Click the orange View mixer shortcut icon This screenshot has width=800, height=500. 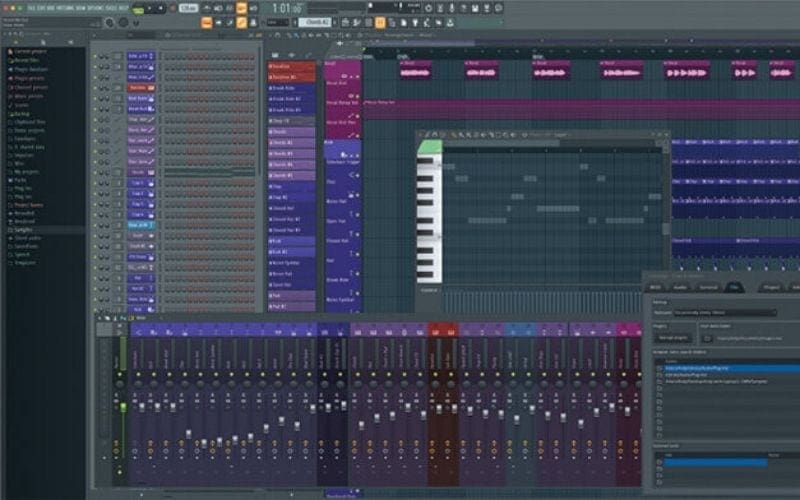(380, 22)
